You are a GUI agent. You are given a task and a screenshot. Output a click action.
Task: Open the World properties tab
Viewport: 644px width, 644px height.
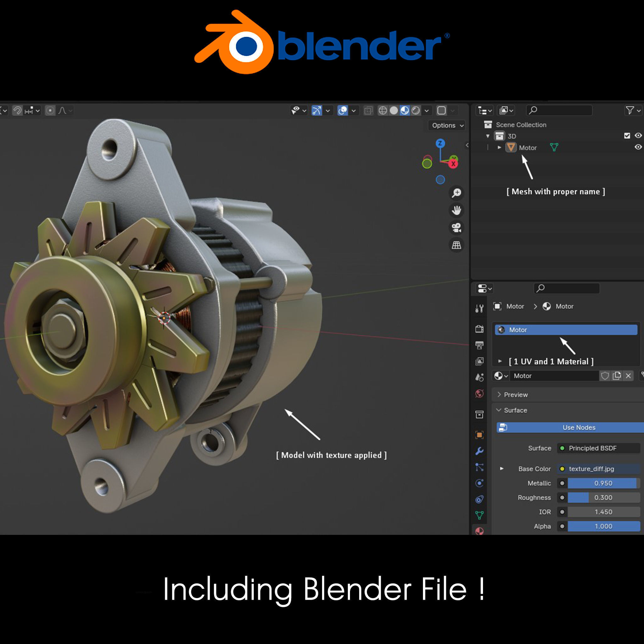479,394
